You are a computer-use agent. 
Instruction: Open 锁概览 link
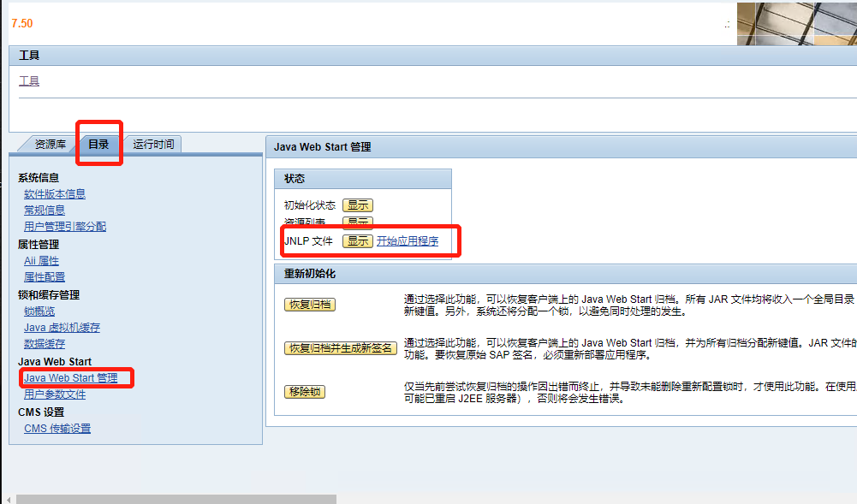(39, 311)
